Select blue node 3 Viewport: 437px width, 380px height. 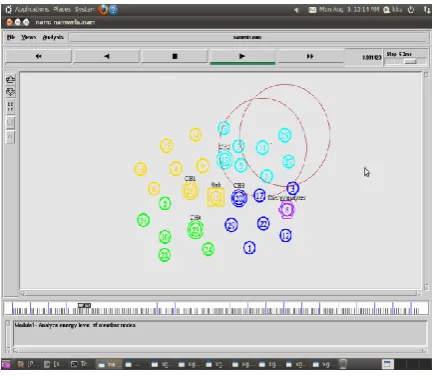[293, 188]
